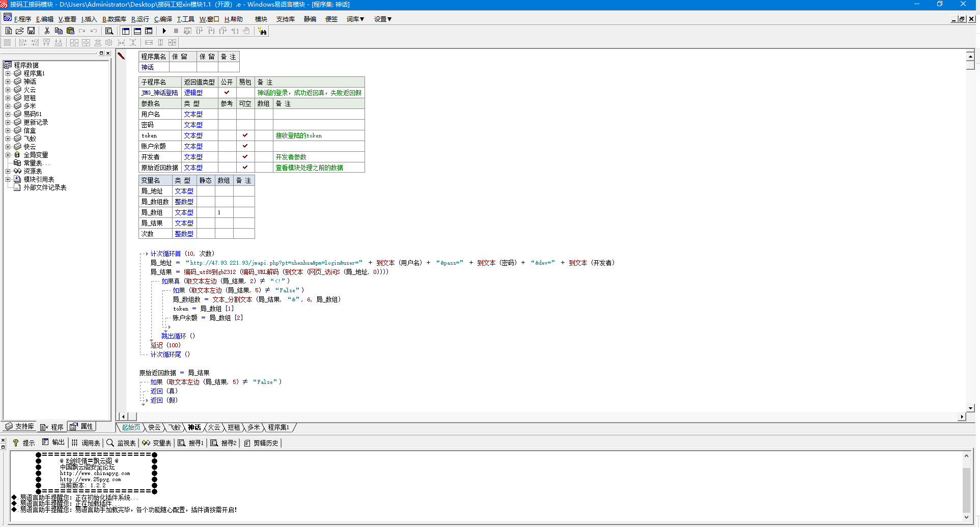Open the 设置 dropdown menu
Screen dimensions: 980x527
pos(383,19)
